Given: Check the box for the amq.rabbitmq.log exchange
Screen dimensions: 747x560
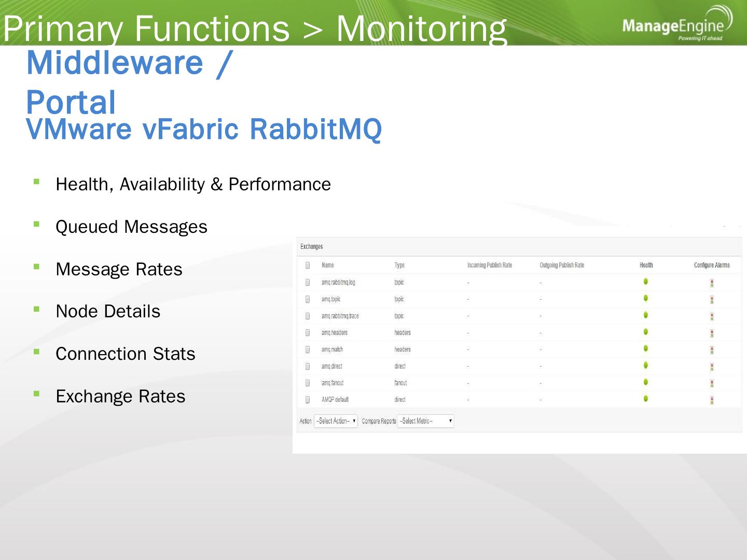Looking at the screenshot, I should click(x=308, y=283).
